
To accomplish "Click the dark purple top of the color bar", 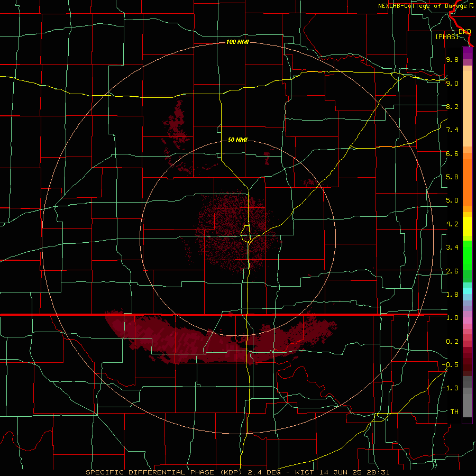I will (467, 53).
